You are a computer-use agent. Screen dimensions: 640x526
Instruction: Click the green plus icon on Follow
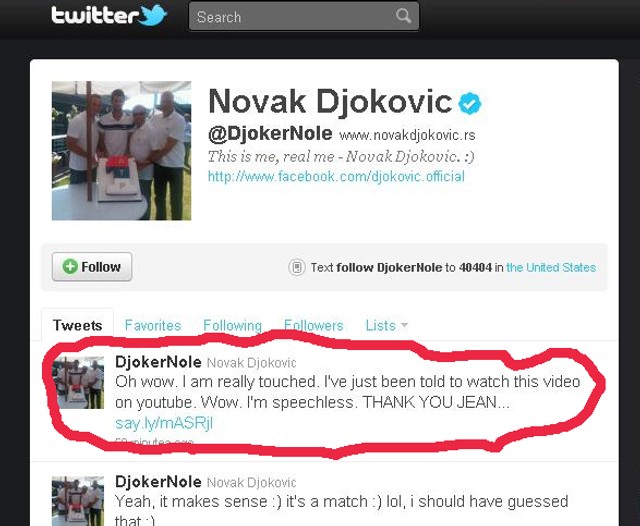click(70, 266)
